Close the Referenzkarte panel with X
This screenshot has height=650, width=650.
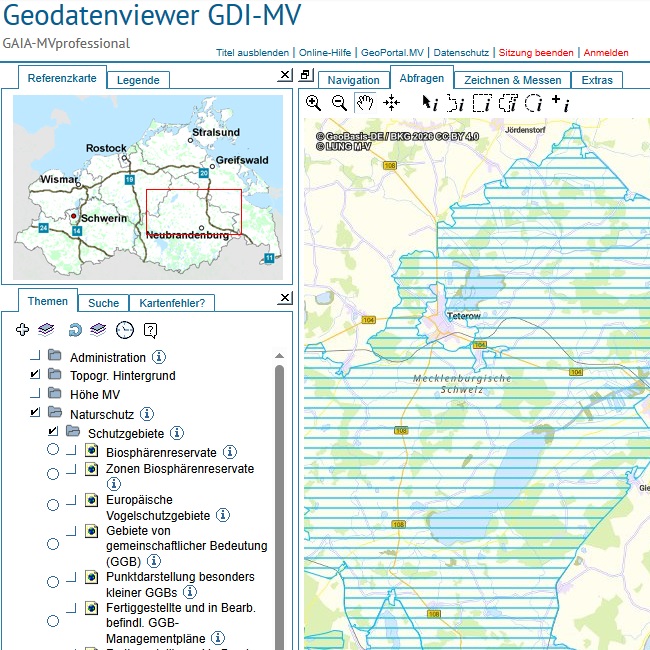[x=285, y=75]
